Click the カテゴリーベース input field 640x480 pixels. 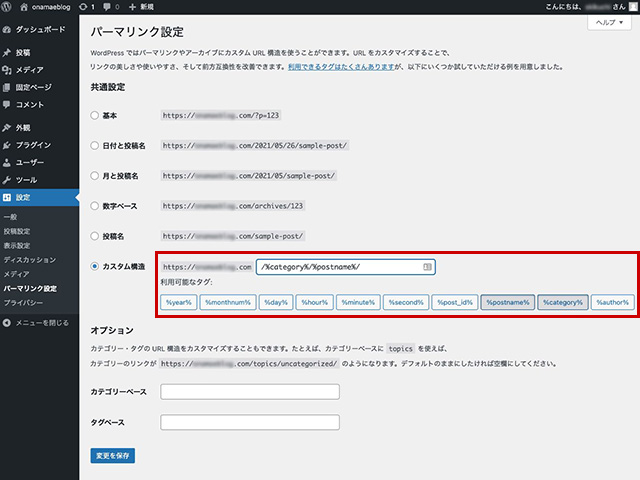[x=250, y=392]
